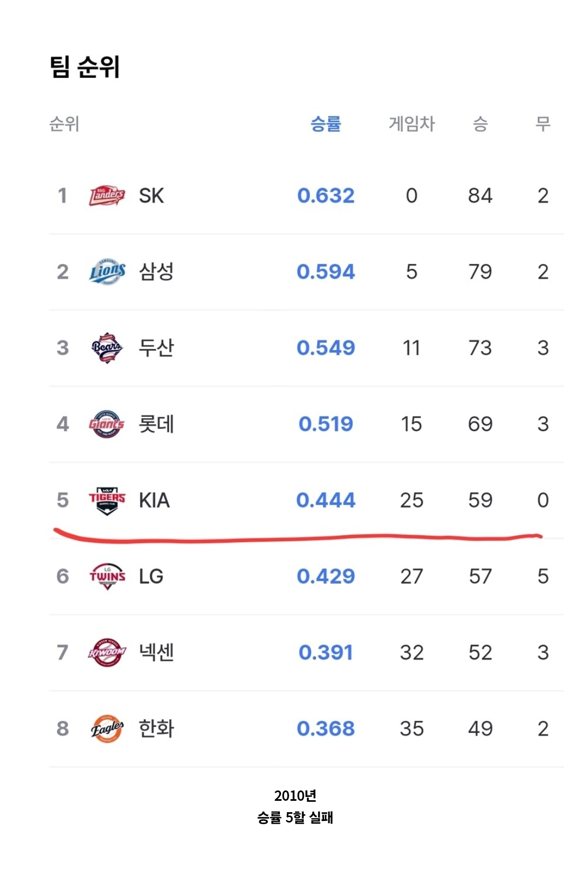
Task: Click the KIA Tigers team logo
Action: click(x=107, y=501)
